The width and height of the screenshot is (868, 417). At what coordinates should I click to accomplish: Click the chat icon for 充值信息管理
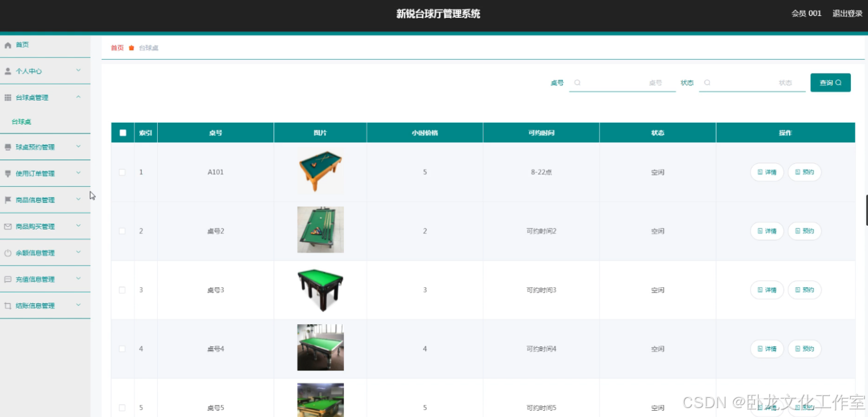tap(8, 279)
